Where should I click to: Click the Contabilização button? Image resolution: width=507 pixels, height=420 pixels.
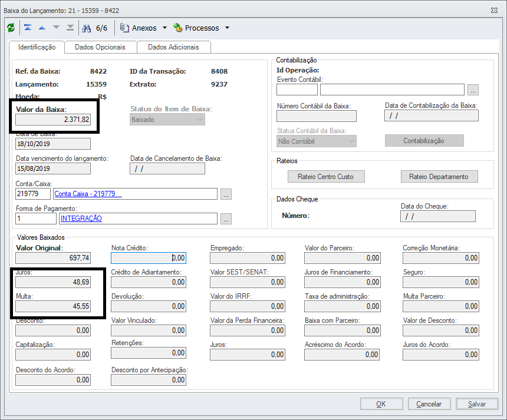click(424, 141)
